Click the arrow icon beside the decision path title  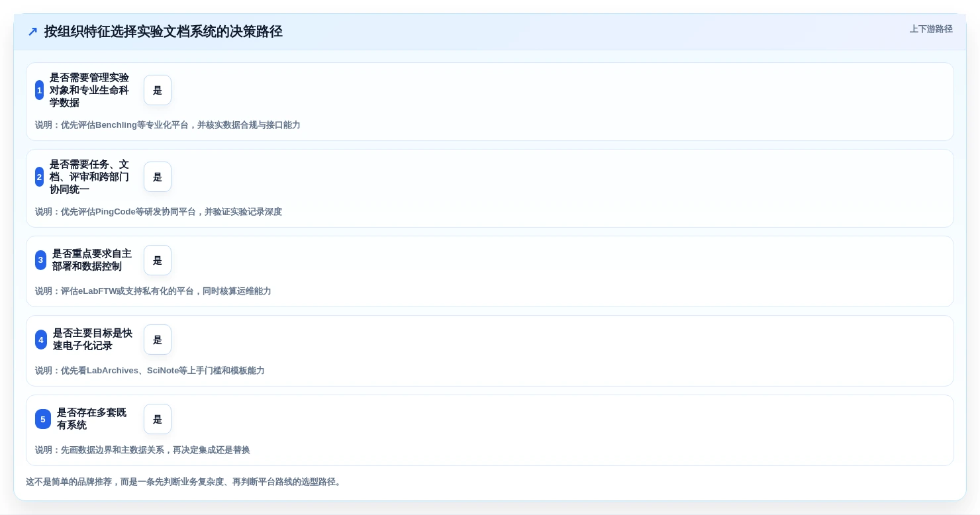32,32
